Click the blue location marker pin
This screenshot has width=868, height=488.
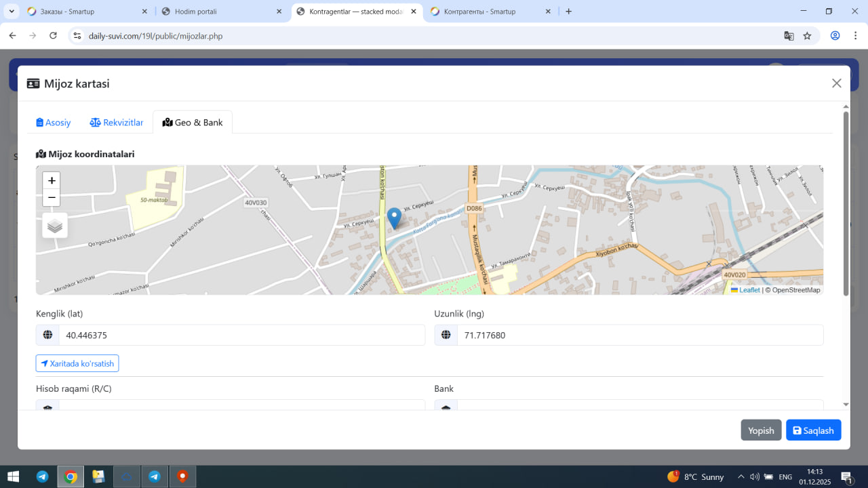[394, 218]
